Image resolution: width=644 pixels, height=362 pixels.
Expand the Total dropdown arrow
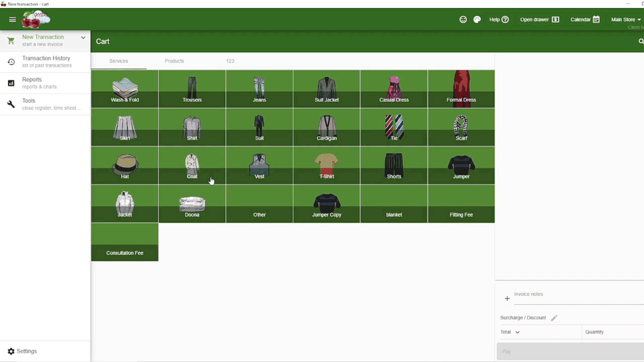click(x=518, y=332)
